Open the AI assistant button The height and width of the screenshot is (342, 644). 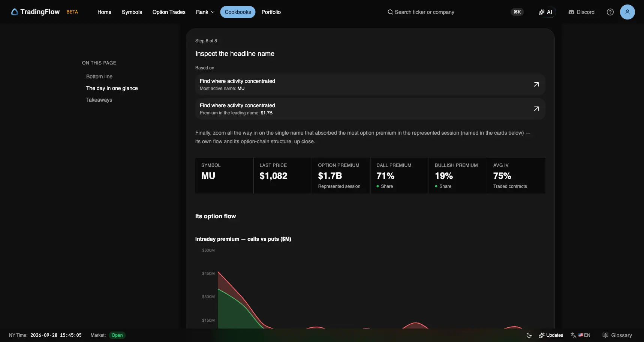pos(545,12)
